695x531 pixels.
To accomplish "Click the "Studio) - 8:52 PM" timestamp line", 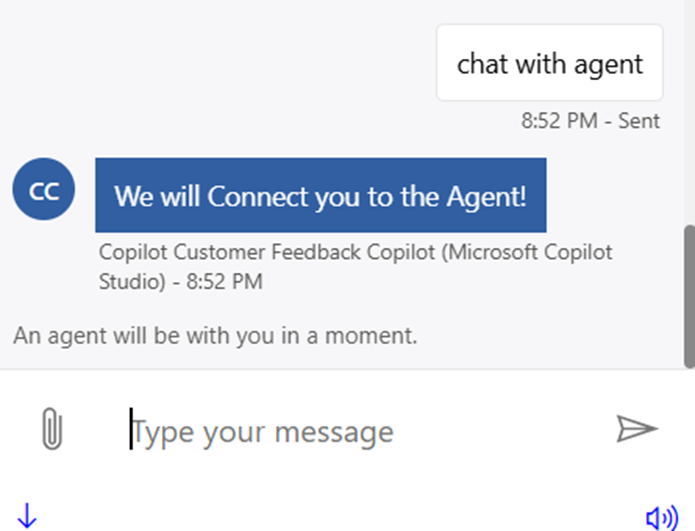I will tap(180, 281).
